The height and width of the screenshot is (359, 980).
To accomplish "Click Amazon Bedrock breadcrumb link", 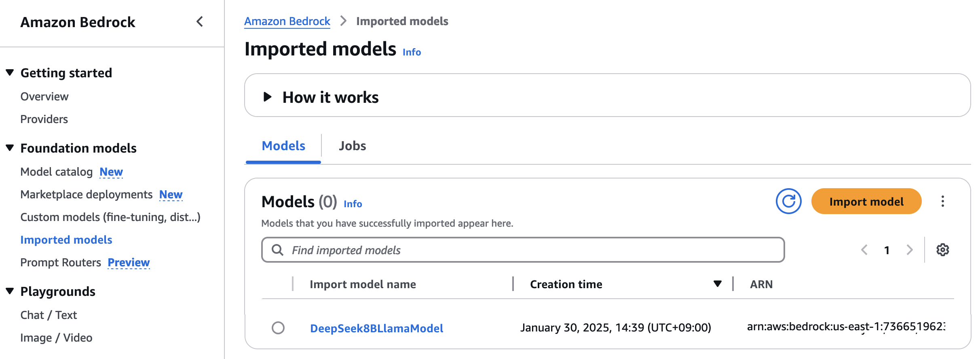I will click(287, 21).
